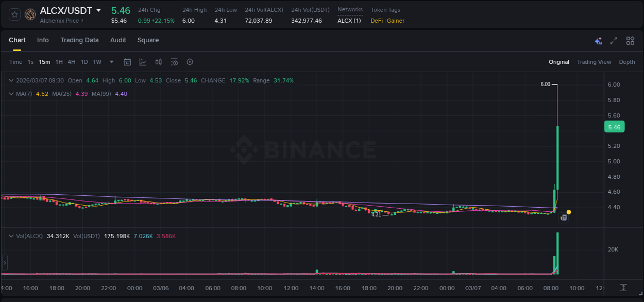Expand the chart to fullscreen
The image size is (644, 302).
point(614,40)
